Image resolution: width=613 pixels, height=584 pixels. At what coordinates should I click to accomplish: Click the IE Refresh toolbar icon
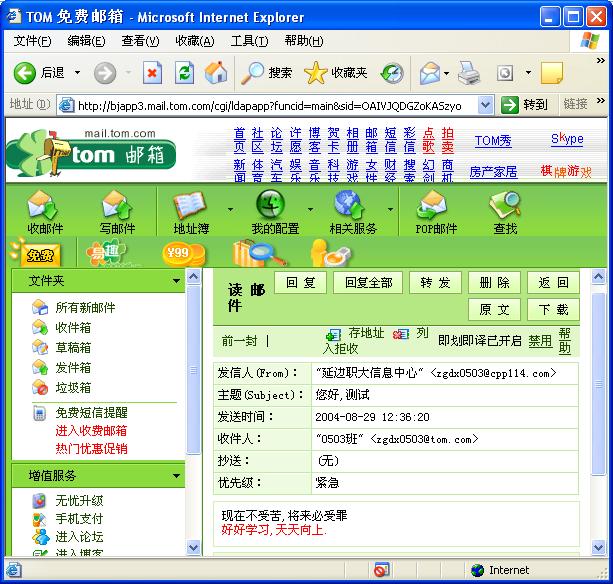tap(184, 72)
